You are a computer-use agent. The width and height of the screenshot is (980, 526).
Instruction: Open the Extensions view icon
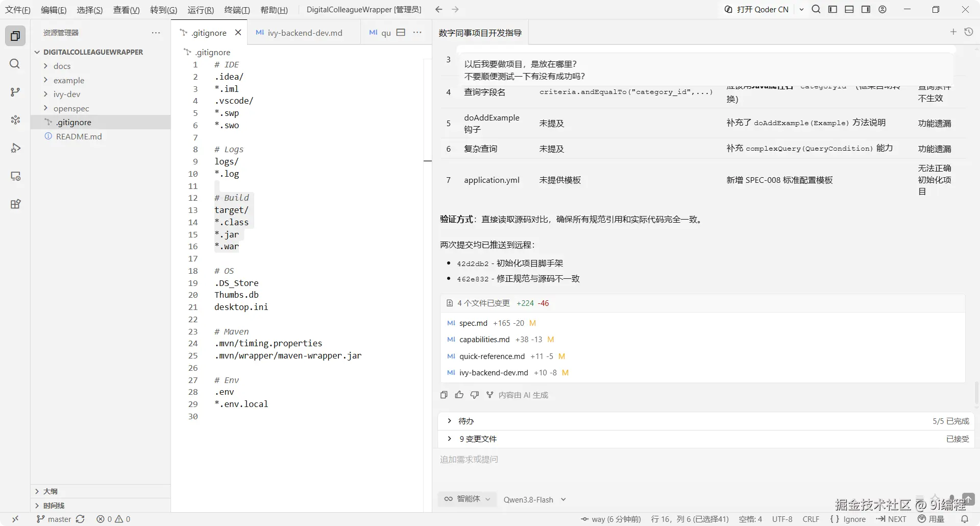(15, 204)
